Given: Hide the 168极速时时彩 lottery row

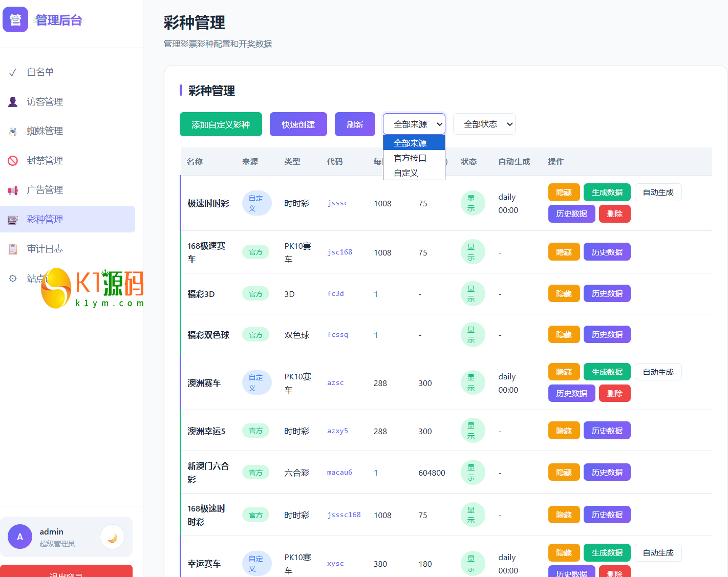Looking at the screenshot, I should (564, 515).
